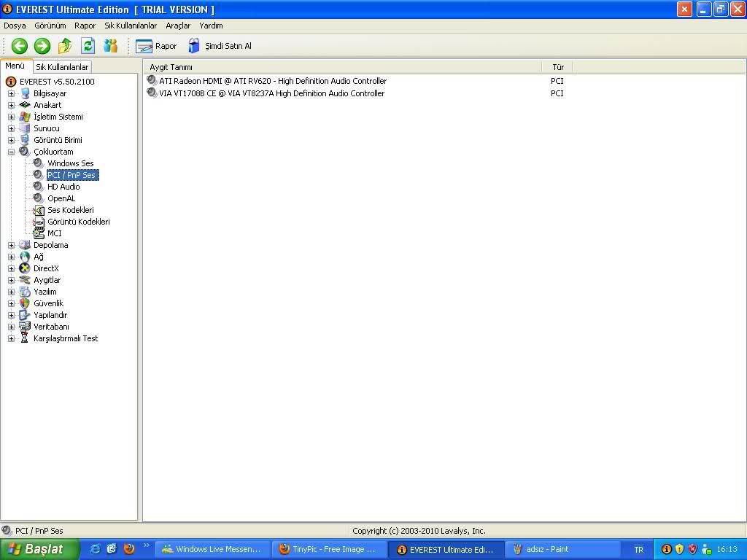Select the VIA VT1708B CE audio controller row
The height and width of the screenshot is (560, 747).
pos(357,93)
